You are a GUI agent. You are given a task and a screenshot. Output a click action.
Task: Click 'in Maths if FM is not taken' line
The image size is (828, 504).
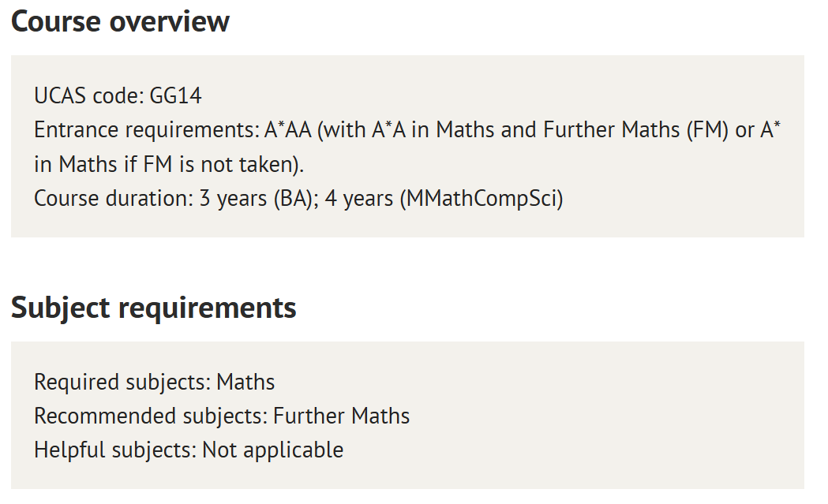pos(169,165)
